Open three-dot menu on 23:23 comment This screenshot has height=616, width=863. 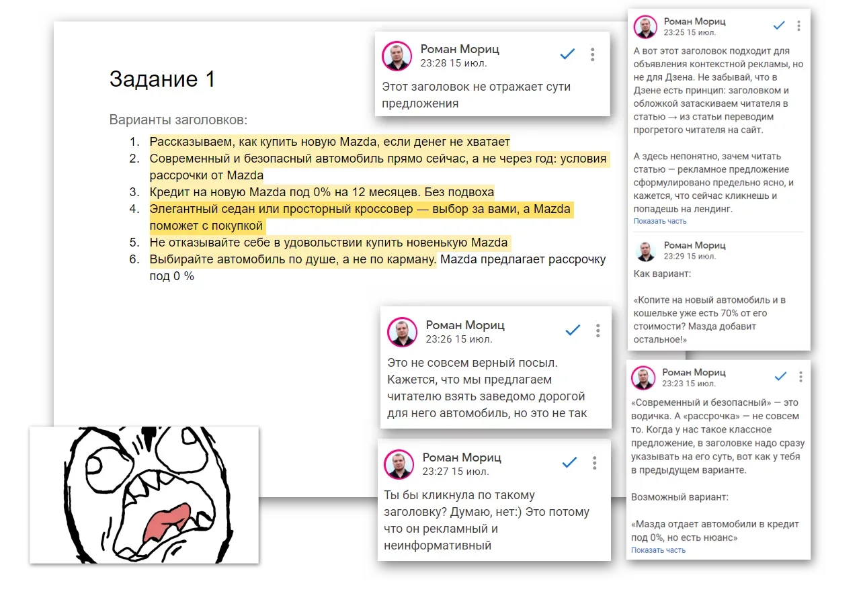coord(800,376)
